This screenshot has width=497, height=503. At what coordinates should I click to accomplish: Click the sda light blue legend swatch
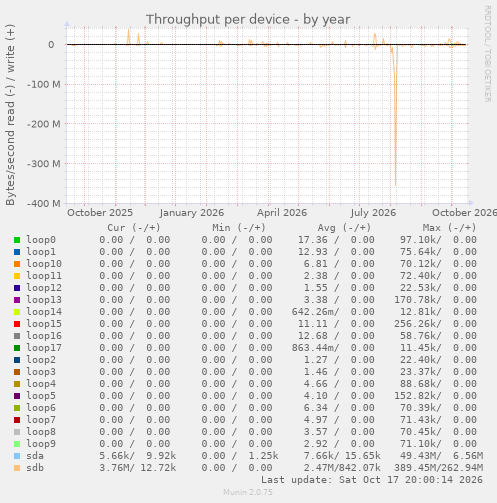pyautogui.click(x=17, y=456)
